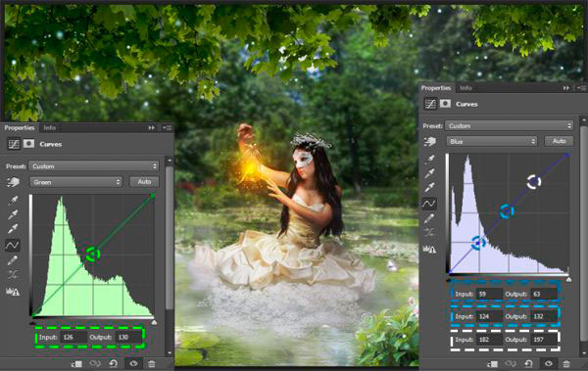Click histogram warning icon in Blue Curves panel
The width and height of the screenshot is (588, 371).
tap(429, 250)
